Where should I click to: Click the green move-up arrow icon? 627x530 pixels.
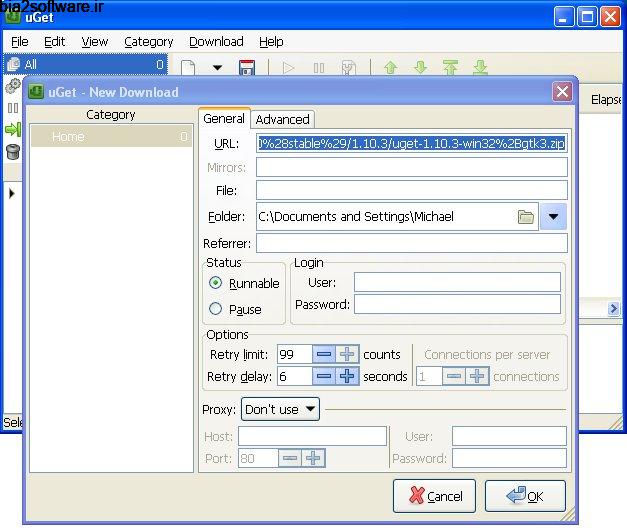click(390, 69)
